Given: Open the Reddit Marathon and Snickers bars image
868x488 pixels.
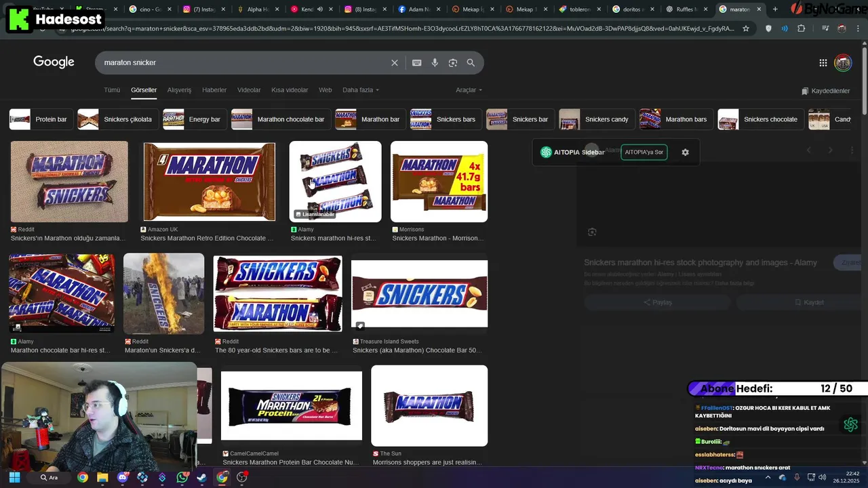Looking at the screenshot, I should coord(69,182).
